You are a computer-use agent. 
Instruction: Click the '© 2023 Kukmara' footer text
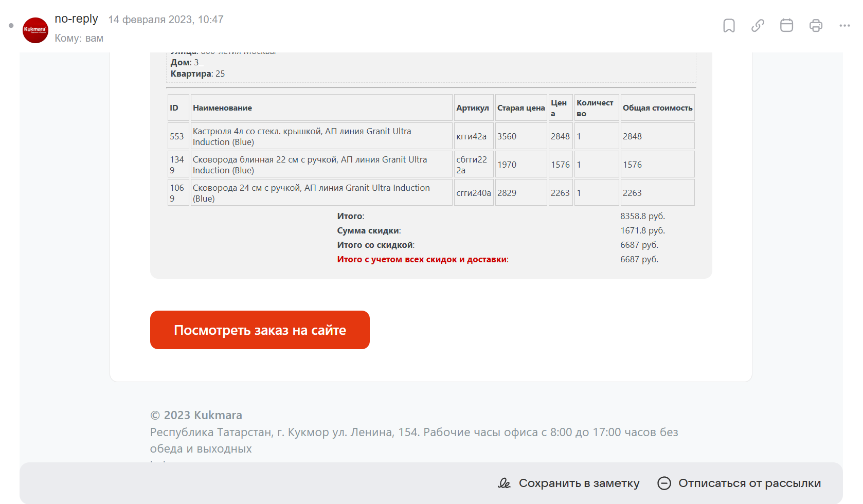point(196,415)
